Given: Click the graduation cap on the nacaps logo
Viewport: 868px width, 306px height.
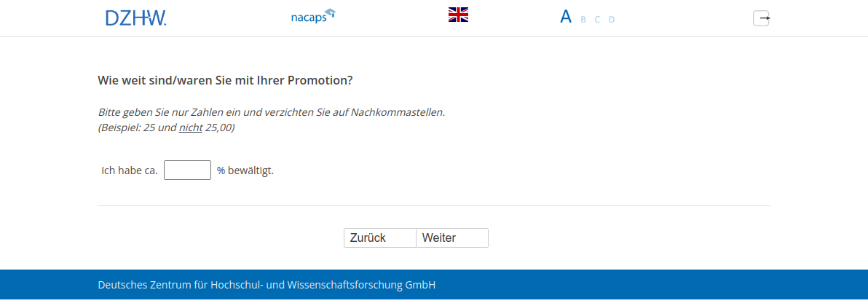Looking at the screenshot, I should point(331,12).
